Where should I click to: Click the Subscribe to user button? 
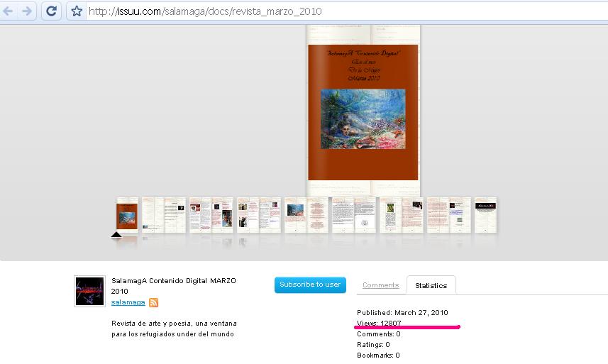(x=310, y=285)
